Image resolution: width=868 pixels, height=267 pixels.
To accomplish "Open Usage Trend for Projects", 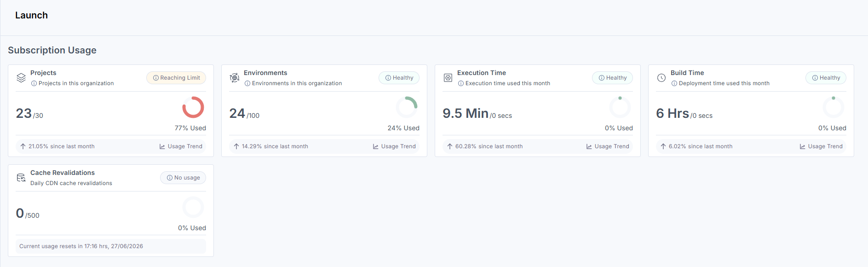I will coord(181,146).
